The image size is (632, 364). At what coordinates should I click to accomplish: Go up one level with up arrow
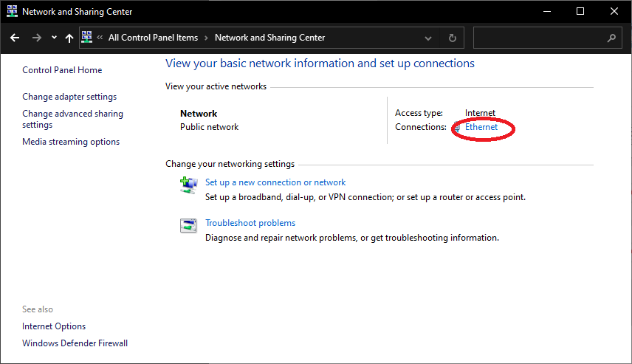(69, 38)
